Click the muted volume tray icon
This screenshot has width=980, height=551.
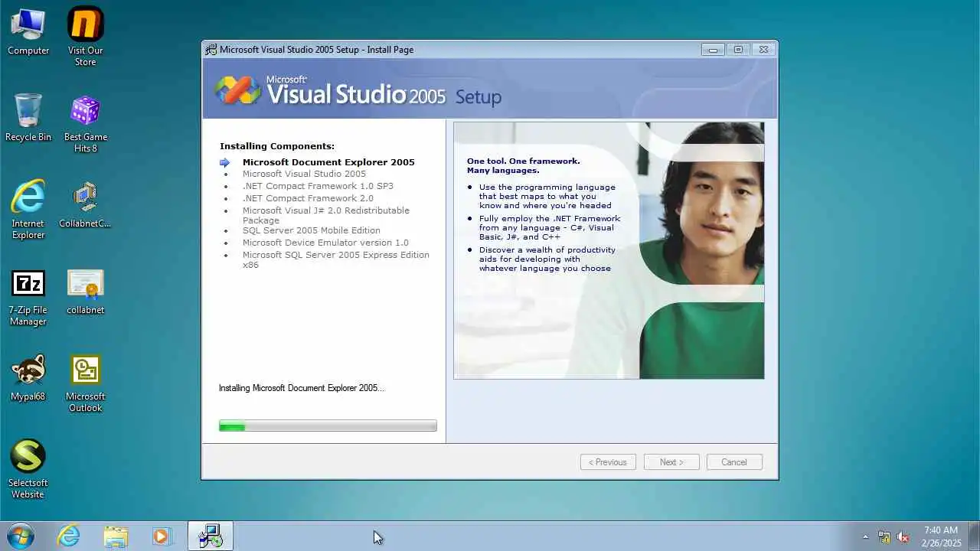click(903, 536)
